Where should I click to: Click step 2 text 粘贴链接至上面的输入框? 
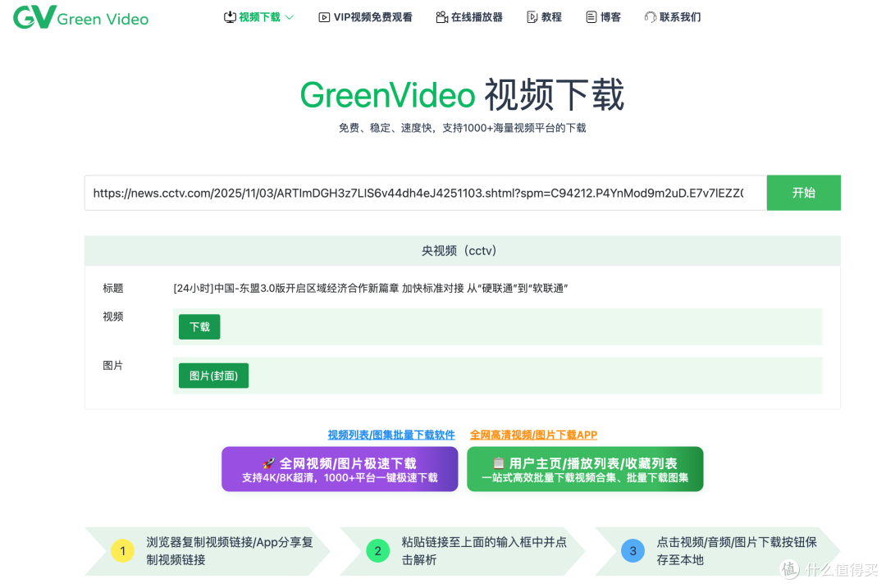[484, 551]
